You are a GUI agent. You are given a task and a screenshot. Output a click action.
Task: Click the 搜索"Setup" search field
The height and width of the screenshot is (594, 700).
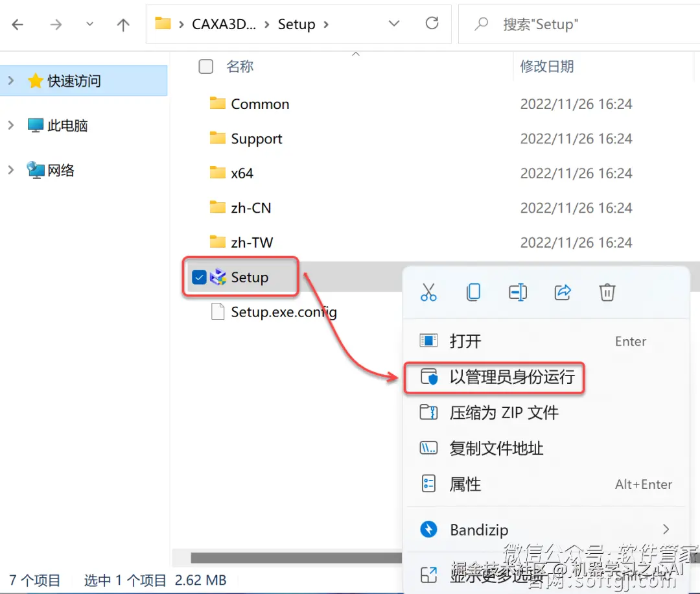[x=580, y=24]
